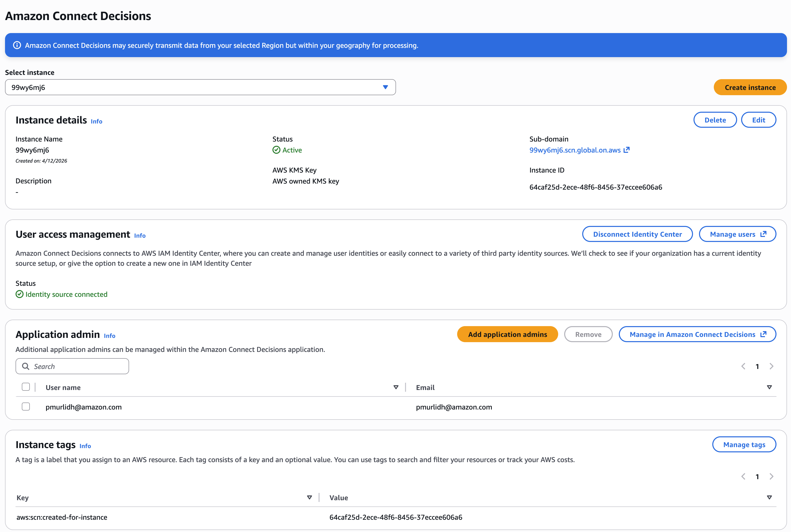This screenshot has width=791, height=532.
Task: Open Info link next to User access management
Action: tap(140, 235)
